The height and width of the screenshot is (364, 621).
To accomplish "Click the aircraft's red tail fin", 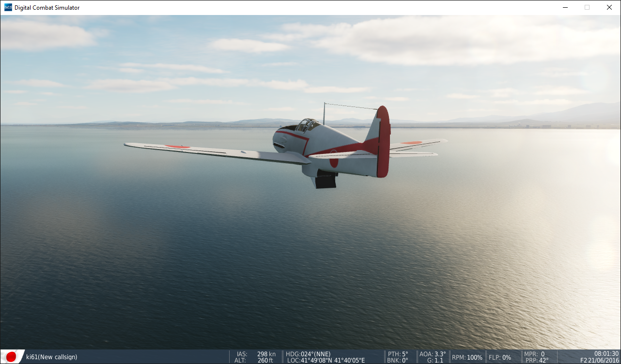I will pyautogui.click(x=383, y=140).
